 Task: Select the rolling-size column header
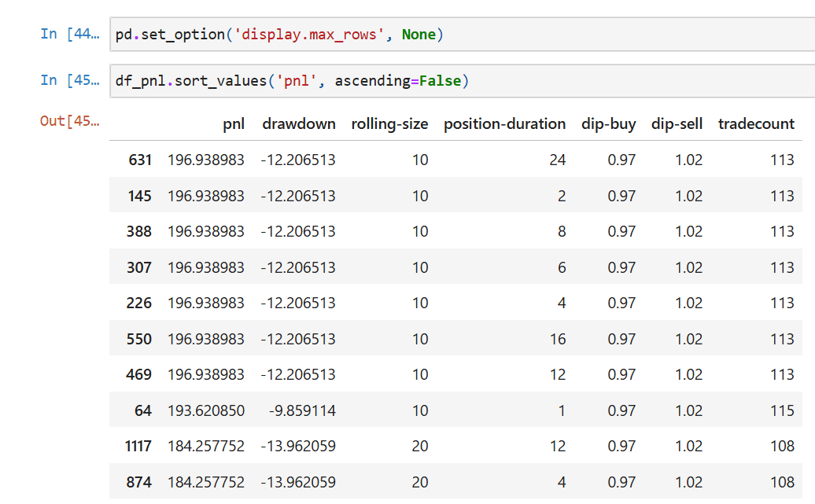point(389,123)
